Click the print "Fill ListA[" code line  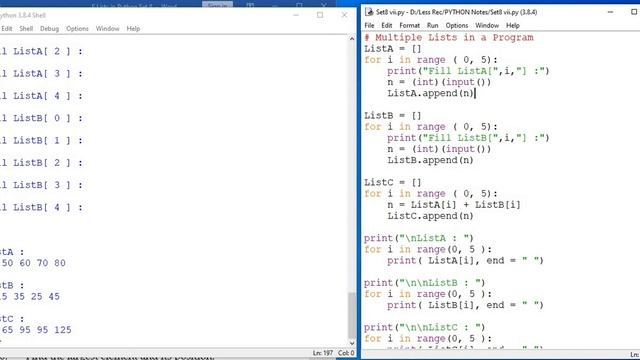click(468, 71)
